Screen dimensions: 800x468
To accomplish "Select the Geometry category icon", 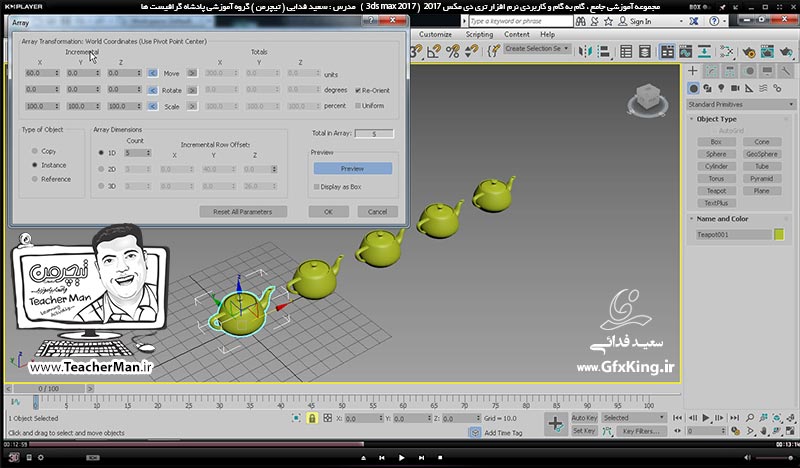I will [693, 88].
